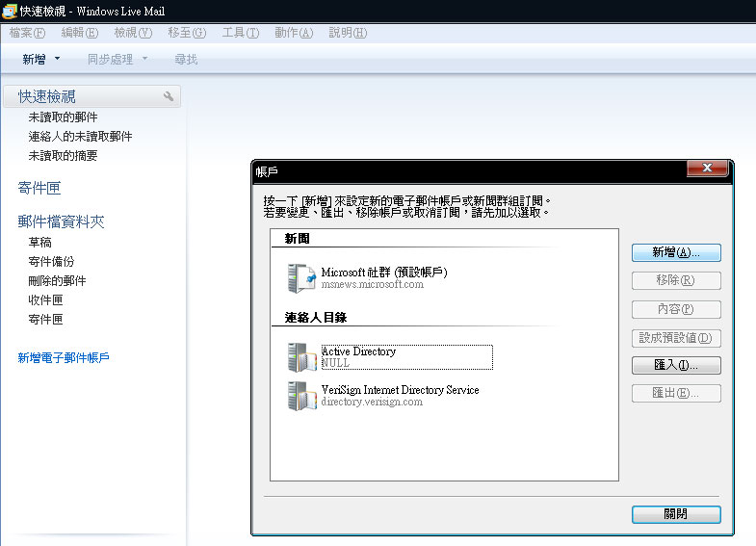Click the 帳戶 dialog title bar
This screenshot has height=546, width=756.
tap(470, 172)
